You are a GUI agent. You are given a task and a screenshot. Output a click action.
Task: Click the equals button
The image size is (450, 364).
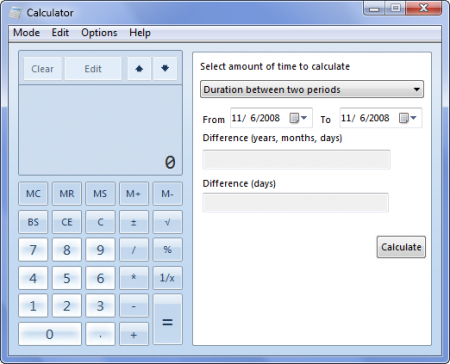167,319
